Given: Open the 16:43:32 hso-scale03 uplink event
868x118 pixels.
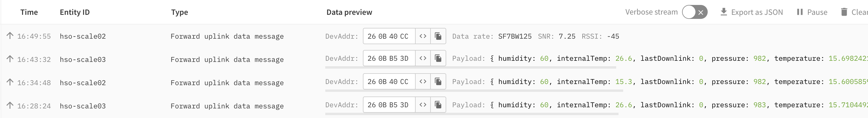Looking at the screenshot, I should coord(434,59).
